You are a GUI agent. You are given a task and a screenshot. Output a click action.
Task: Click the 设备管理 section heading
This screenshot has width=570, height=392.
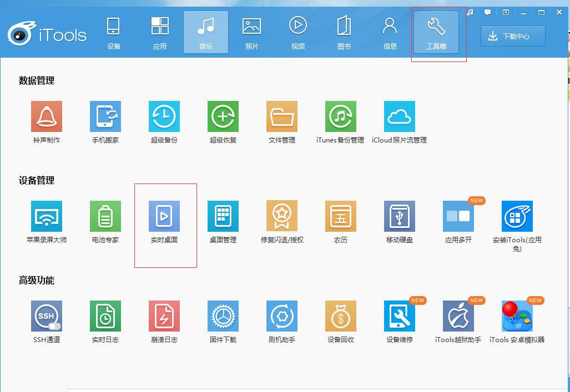37,180
